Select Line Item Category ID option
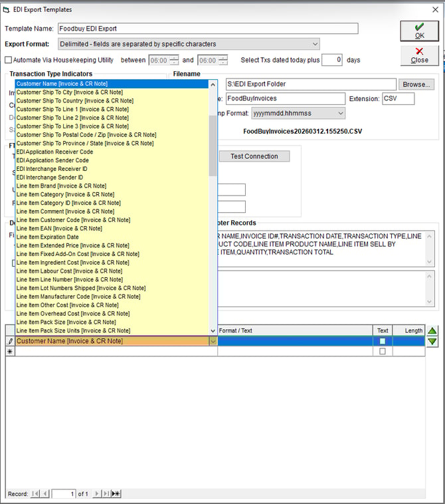This screenshot has height=504, width=445. [112, 203]
